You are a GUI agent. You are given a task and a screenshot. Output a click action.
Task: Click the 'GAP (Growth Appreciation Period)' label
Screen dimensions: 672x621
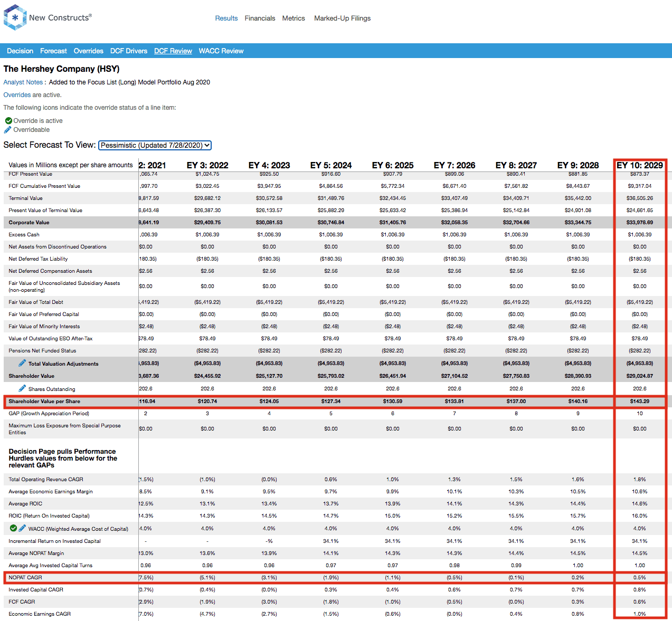tap(49, 414)
